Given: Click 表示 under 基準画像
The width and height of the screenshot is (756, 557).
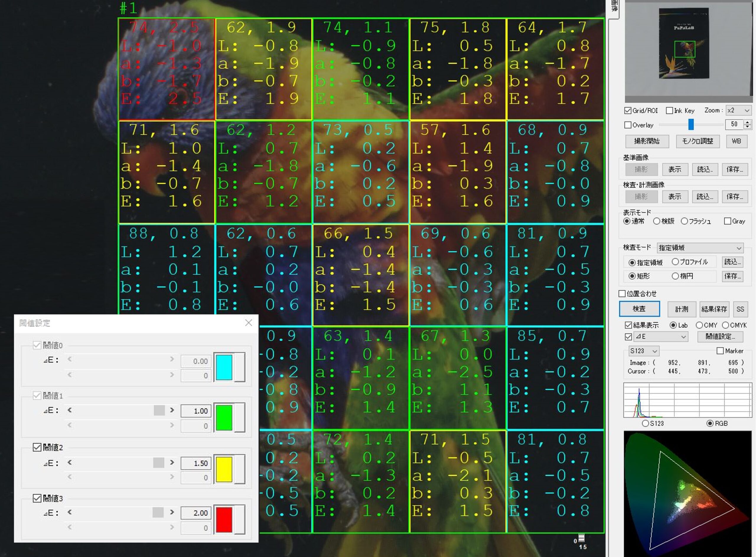Looking at the screenshot, I should tap(675, 169).
